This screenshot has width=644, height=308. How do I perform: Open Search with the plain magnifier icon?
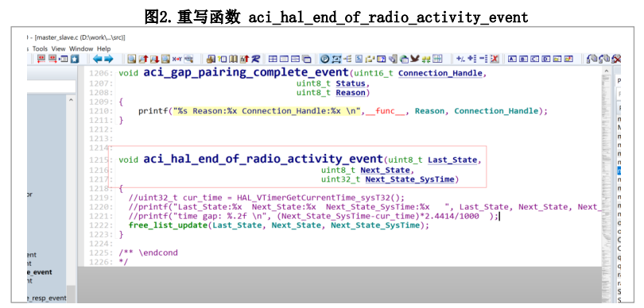(131, 59)
